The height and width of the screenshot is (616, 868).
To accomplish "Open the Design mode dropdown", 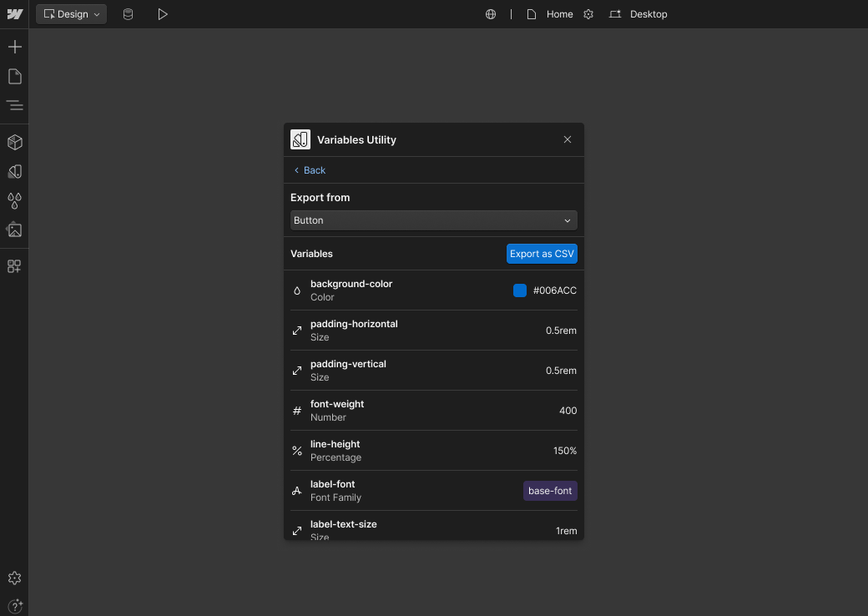I will (x=72, y=14).
